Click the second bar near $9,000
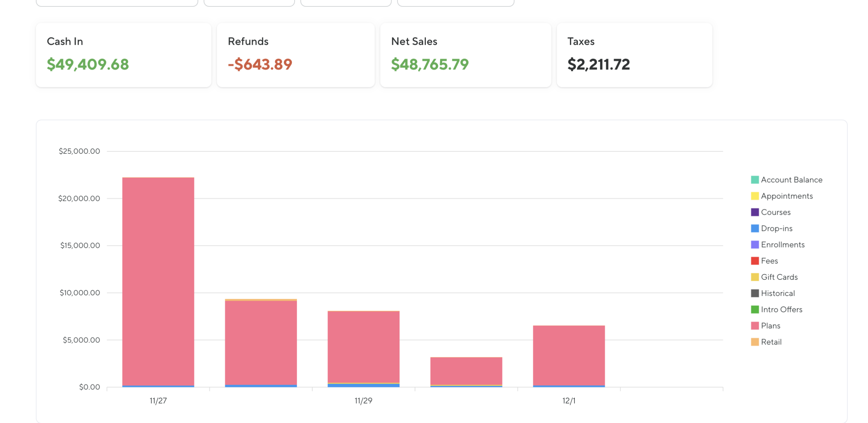868x423 pixels. tap(261, 342)
